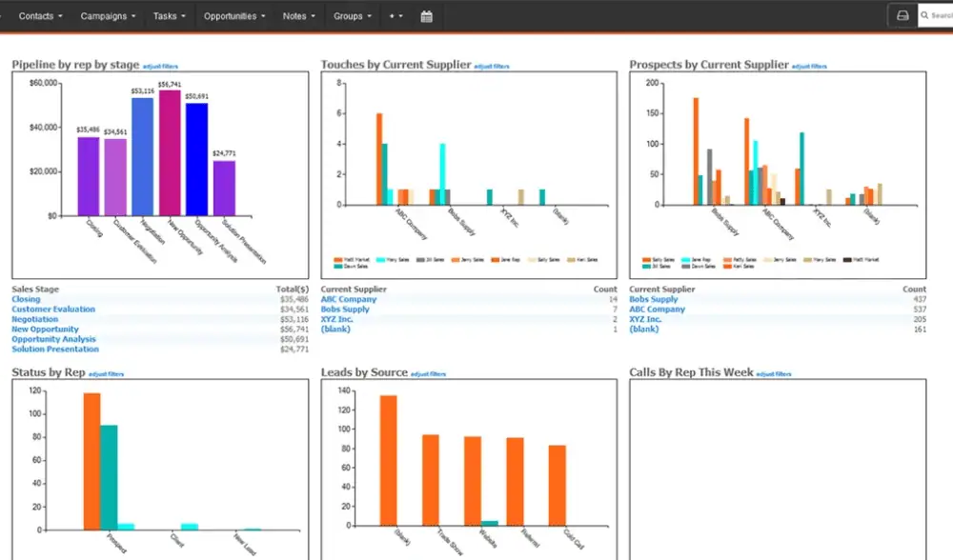Open the calendar icon in the navigation bar
The height and width of the screenshot is (560, 953).
(427, 16)
